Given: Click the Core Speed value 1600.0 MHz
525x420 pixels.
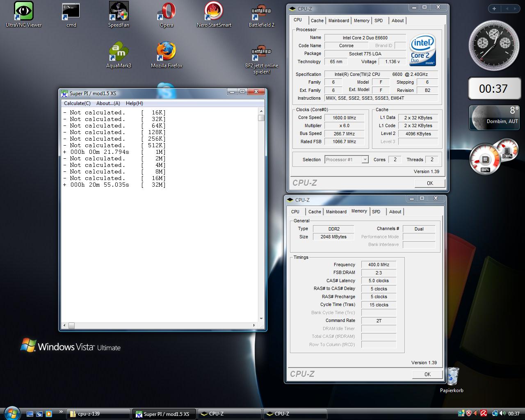Looking at the screenshot, I should click(x=345, y=118).
